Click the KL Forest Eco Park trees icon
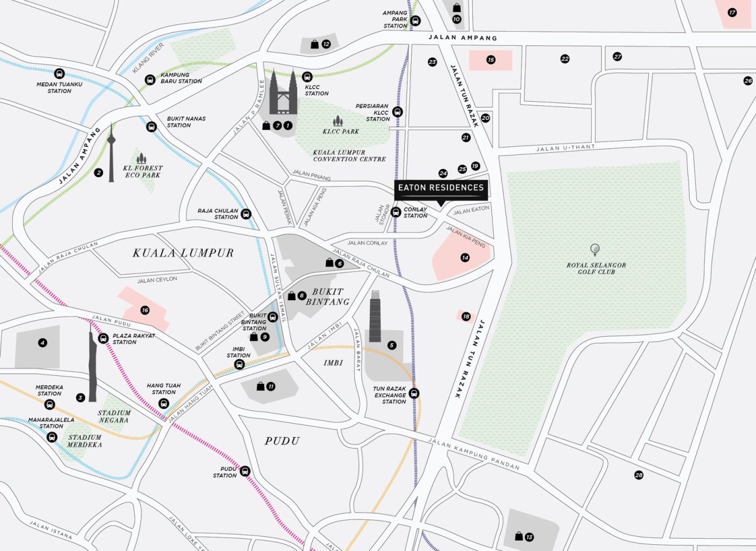Image resolution: width=756 pixels, height=551 pixels. 142,159
